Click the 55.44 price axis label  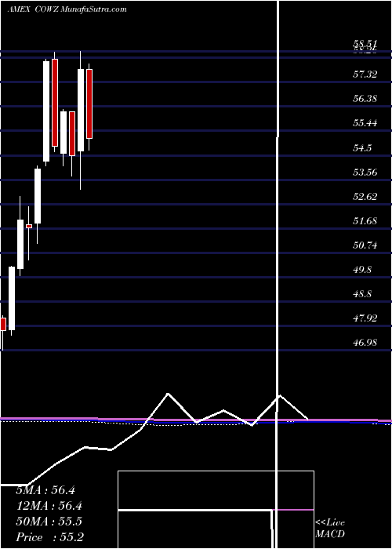(365, 123)
